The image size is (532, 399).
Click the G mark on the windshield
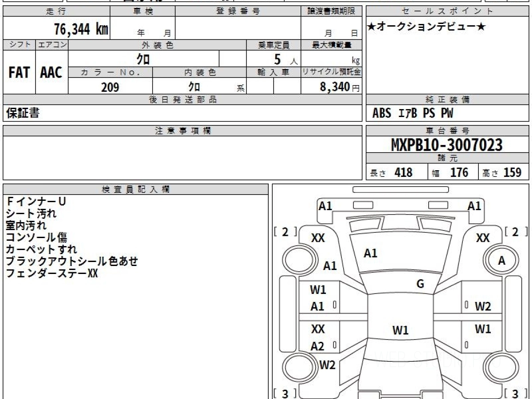420,284
